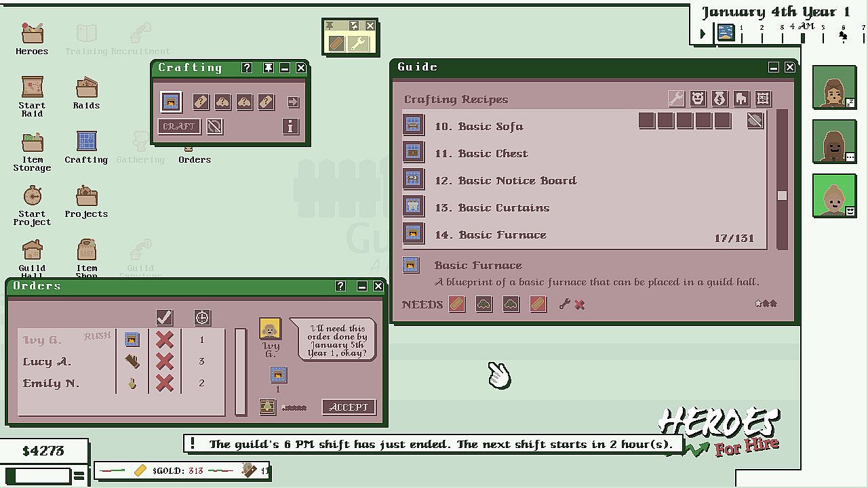Viewport: 868px width, 488px height.
Task: Switch Guide to the guild hall tab
Action: click(x=741, y=99)
